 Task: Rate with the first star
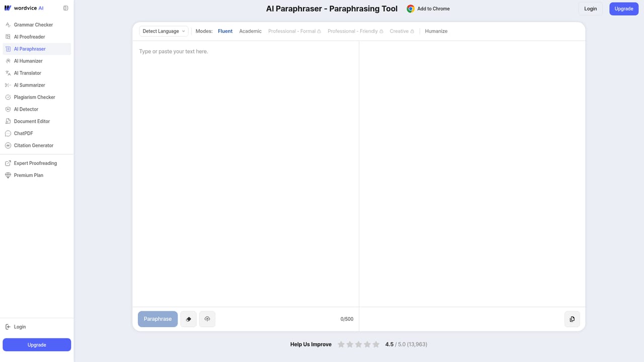tap(341, 344)
